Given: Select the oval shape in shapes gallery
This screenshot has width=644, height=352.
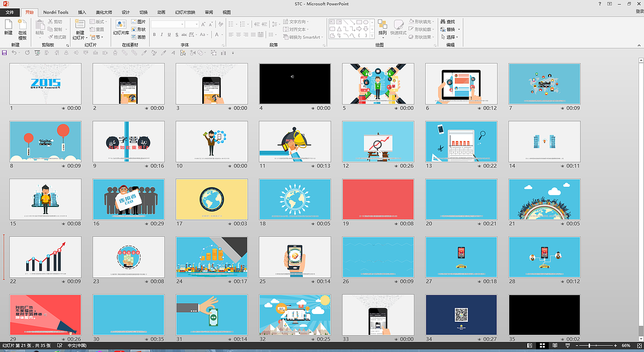Looking at the screenshot, I should (366, 22).
